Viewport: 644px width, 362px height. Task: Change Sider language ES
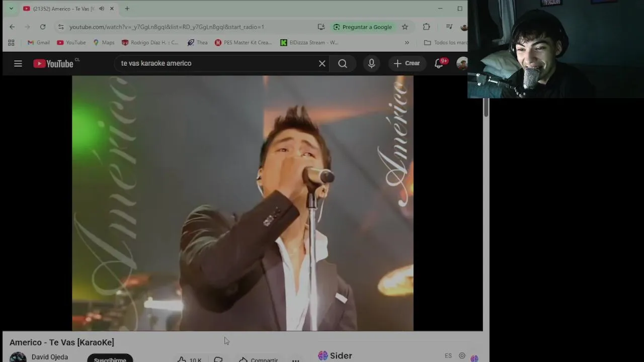pyautogui.click(x=448, y=355)
